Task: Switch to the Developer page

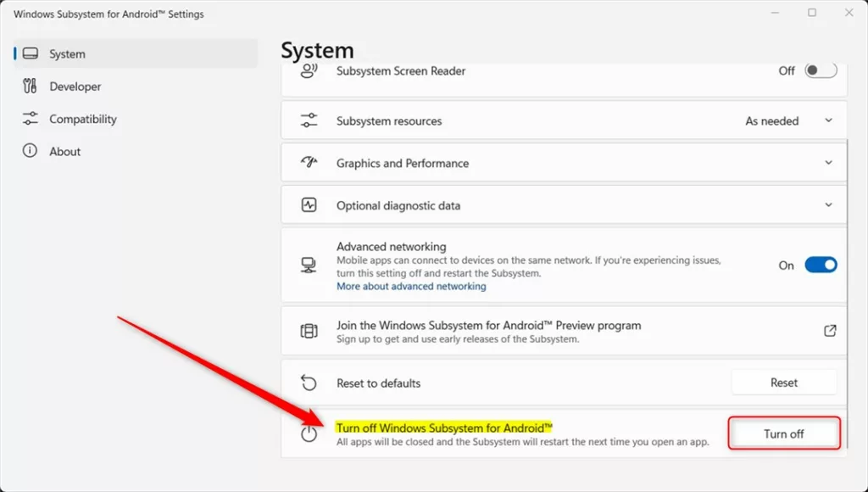Action: pyautogui.click(x=75, y=87)
